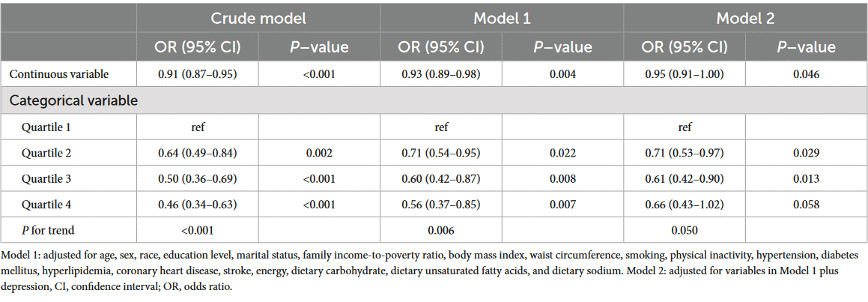868x302 pixels.
Task: Select the 0.66 (0.43–1.02) cell
Action: (682, 205)
